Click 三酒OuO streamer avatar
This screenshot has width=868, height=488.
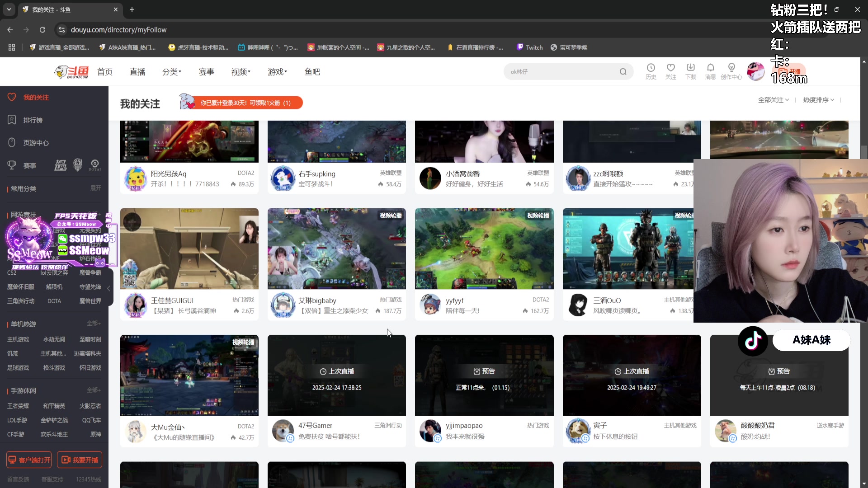click(x=578, y=305)
